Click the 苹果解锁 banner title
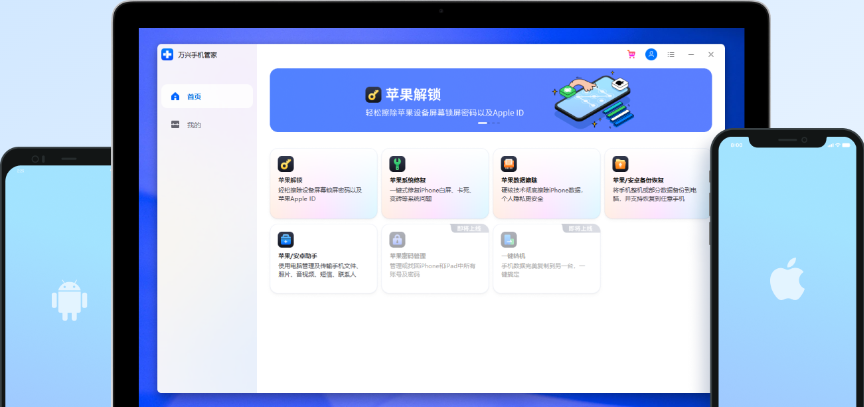This screenshot has width=864, height=407. [x=413, y=95]
